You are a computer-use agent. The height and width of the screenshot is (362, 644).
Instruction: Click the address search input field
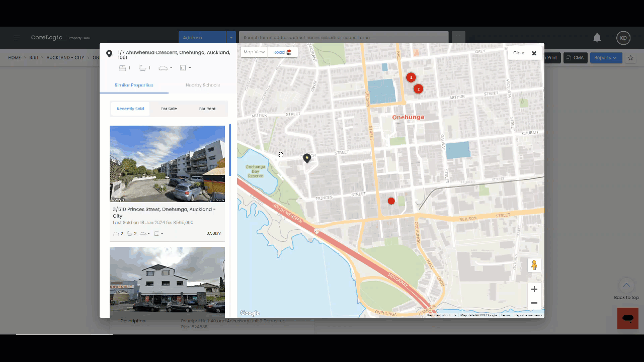344,38
